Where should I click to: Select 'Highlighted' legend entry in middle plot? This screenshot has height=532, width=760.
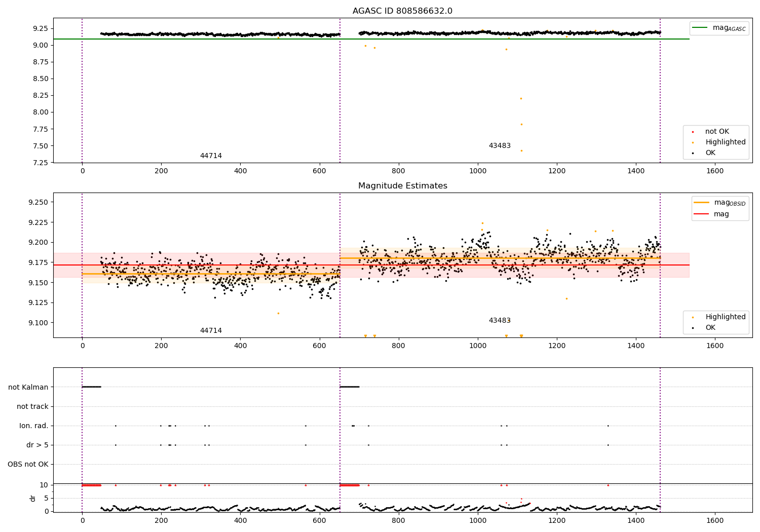point(726,317)
